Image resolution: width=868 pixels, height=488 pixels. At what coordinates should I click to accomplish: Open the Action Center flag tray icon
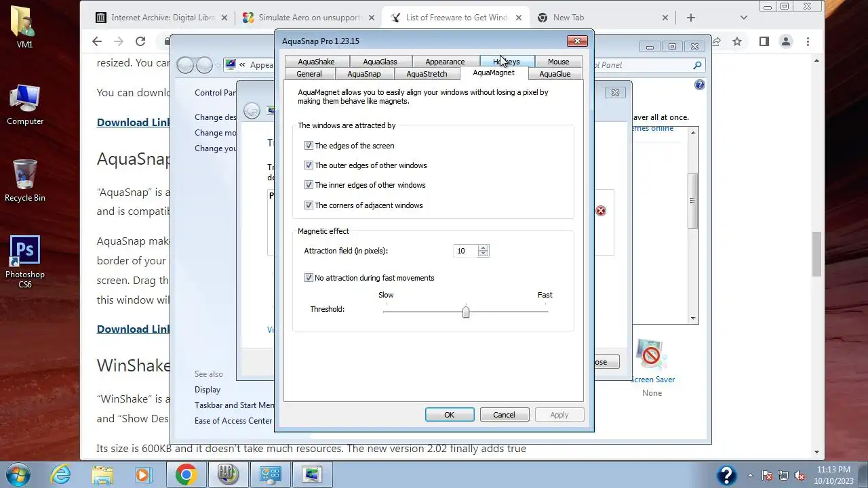click(768, 475)
